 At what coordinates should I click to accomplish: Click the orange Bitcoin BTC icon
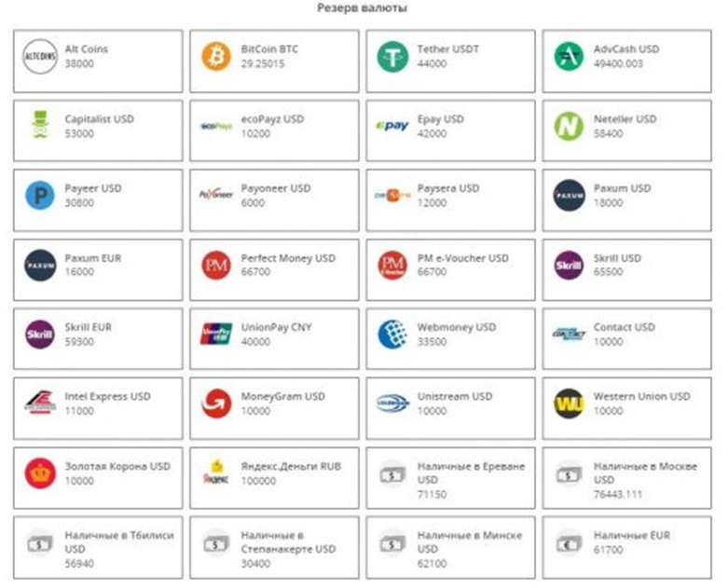(x=215, y=56)
